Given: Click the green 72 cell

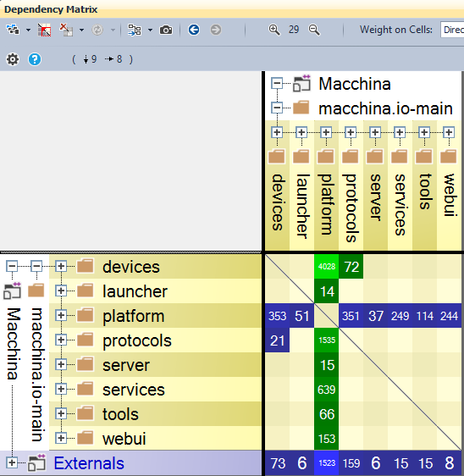Looking at the screenshot, I should 351,267.
